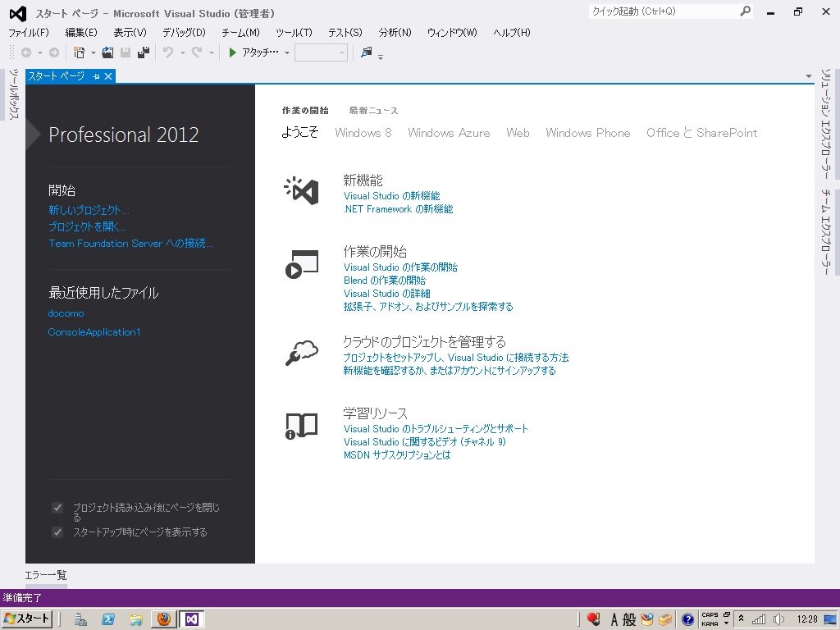This screenshot has height=630, width=840.
Task: Open the デバッグ(D) menu
Action: (184, 33)
